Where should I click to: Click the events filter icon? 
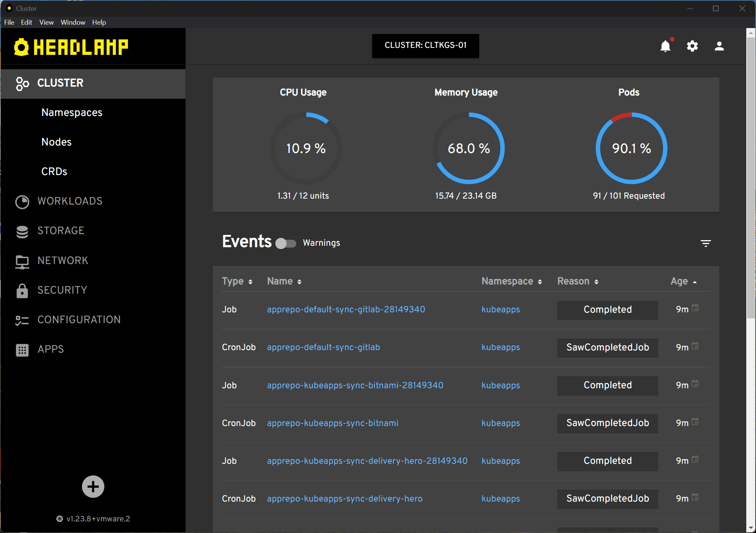[706, 243]
